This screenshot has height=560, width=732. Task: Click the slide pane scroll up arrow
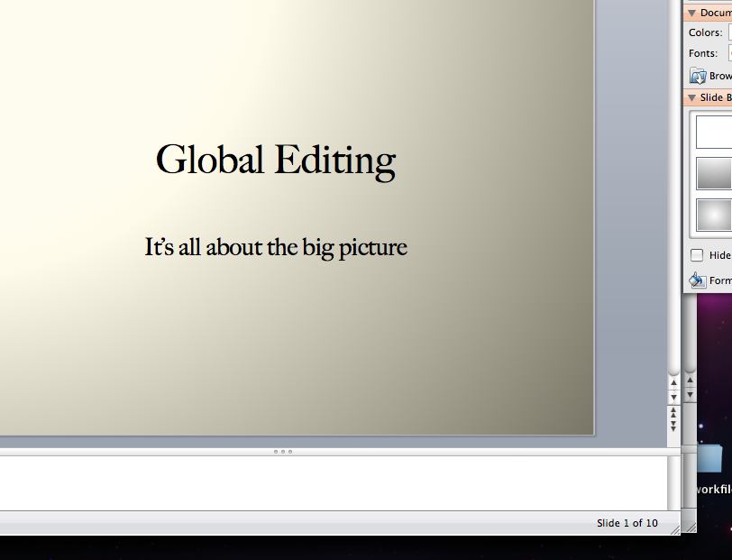(x=673, y=383)
